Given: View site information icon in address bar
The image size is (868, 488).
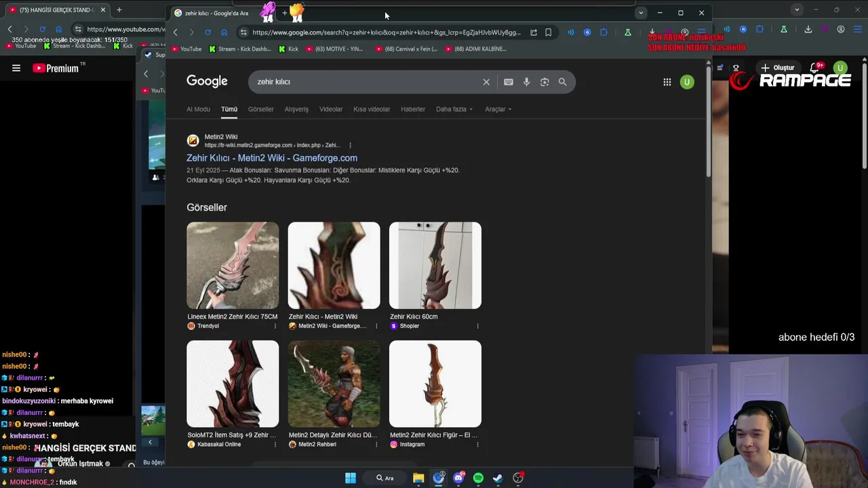Looking at the screenshot, I should (x=243, y=32).
